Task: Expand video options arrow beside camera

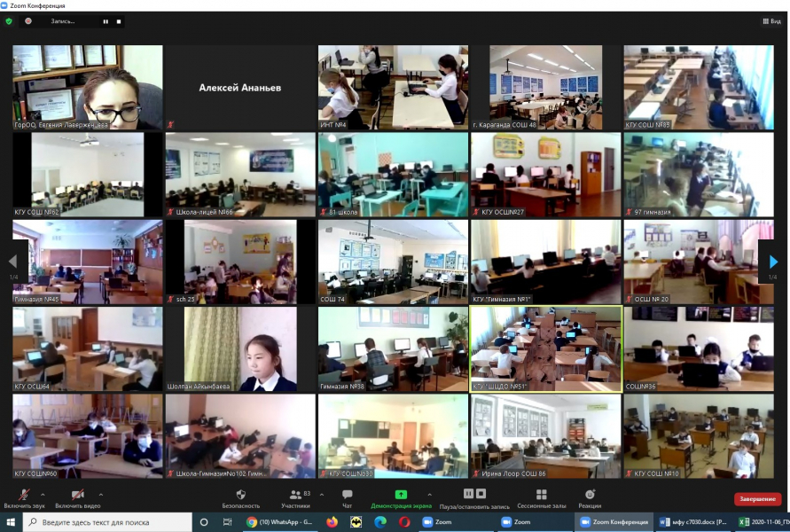Action: click(x=101, y=494)
